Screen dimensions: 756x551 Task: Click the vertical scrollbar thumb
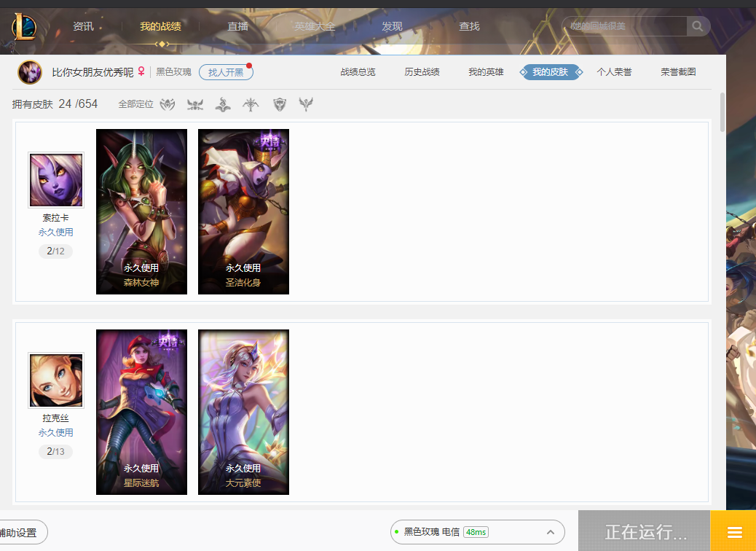point(722,112)
